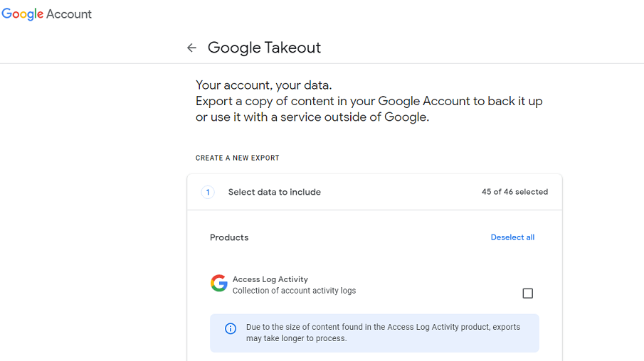Click the CREATE A NEW EXPORT heading
Viewport: 644px width, 361px height.
coord(238,158)
